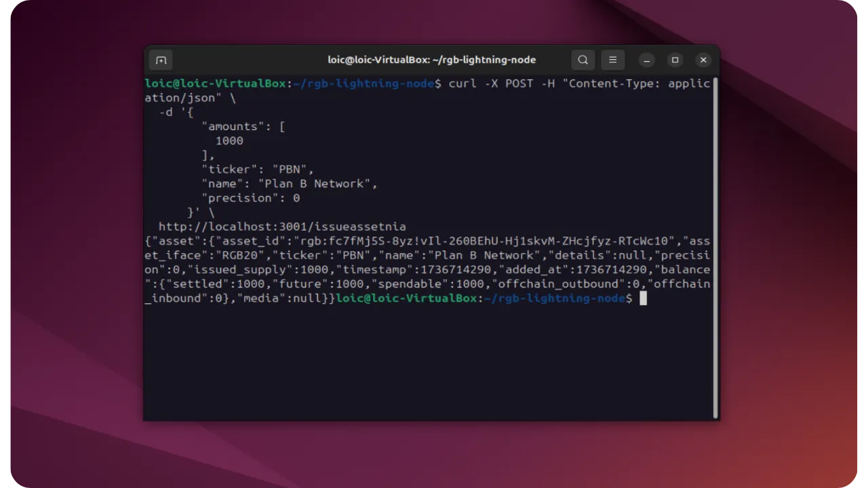This screenshot has height=488, width=868.
Task: Close the terminal window
Action: click(x=703, y=60)
